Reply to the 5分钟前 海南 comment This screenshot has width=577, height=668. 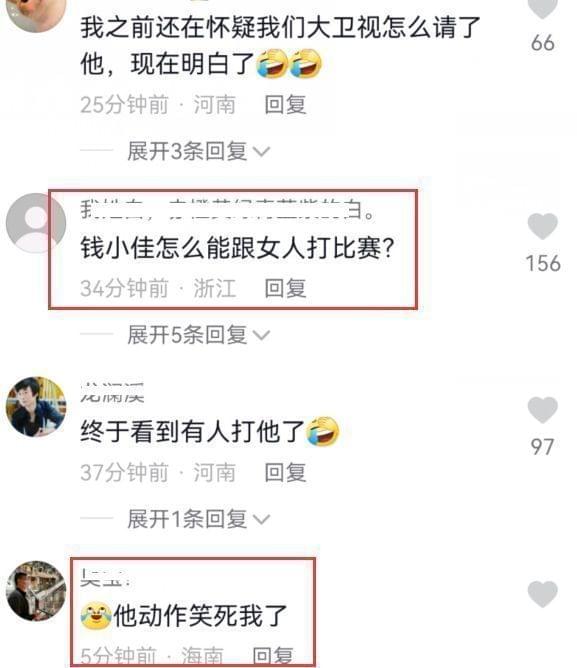(x=273, y=656)
